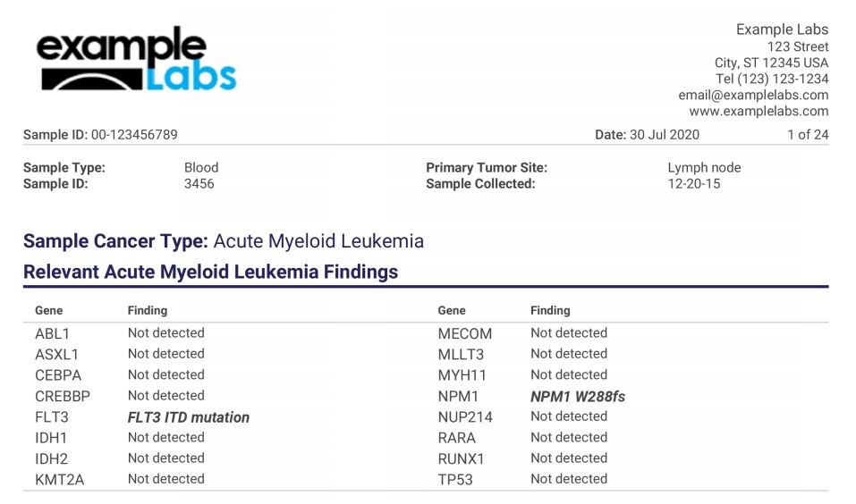Viewport: 856px width, 504px height.
Task: Click the Relevant Acute Myeloid Leukemia Findings heading
Action: (x=210, y=272)
